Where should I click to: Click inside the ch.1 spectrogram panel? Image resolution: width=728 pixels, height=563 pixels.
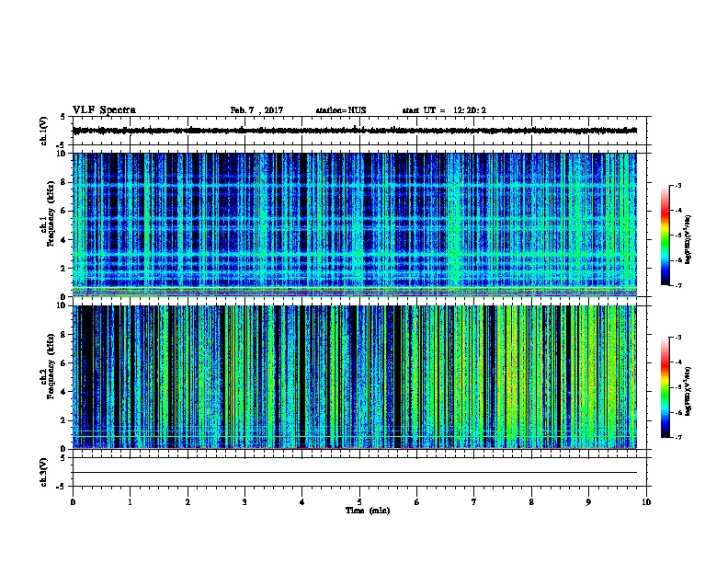pyautogui.click(x=355, y=224)
